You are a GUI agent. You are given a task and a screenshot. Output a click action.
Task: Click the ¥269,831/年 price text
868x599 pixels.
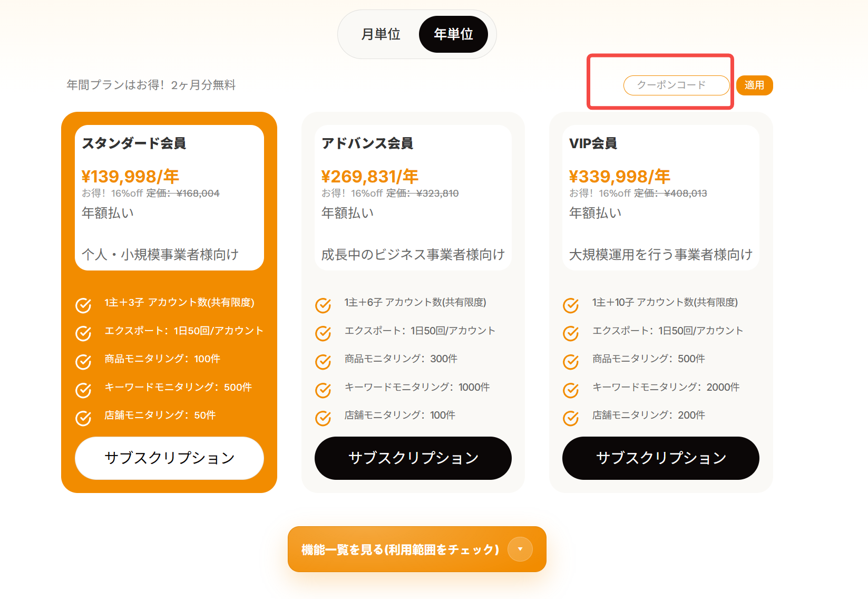pyautogui.click(x=370, y=176)
